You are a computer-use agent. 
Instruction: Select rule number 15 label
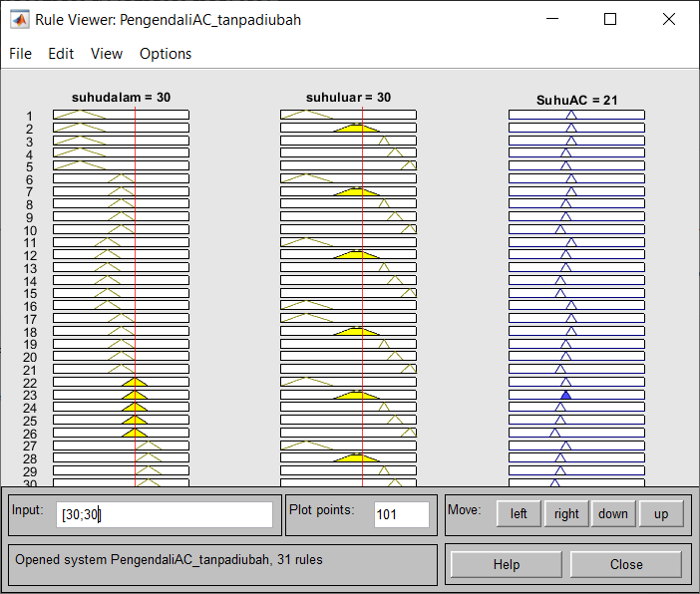coord(30,294)
